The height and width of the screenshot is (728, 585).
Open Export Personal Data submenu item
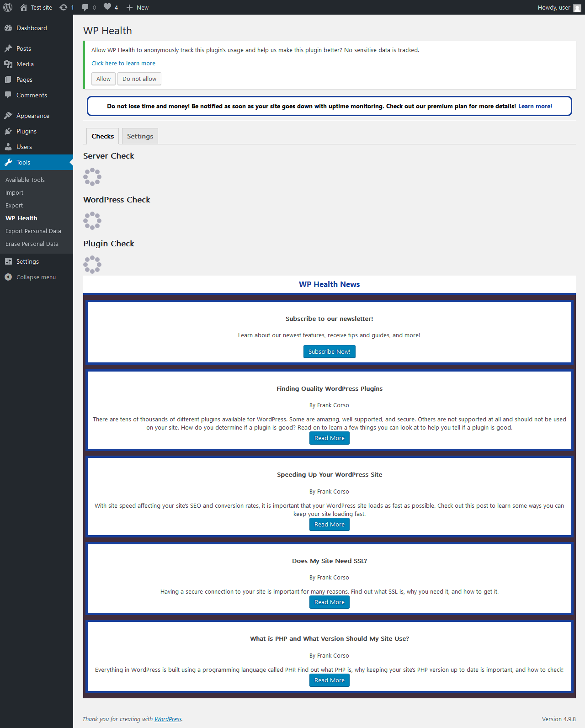click(x=33, y=231)
